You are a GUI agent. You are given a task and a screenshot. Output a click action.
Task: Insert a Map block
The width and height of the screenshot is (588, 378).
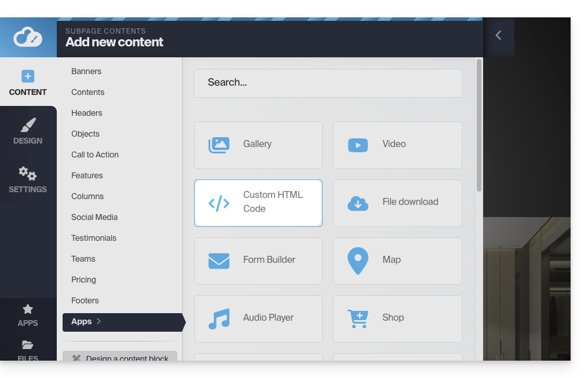[397, 260]
